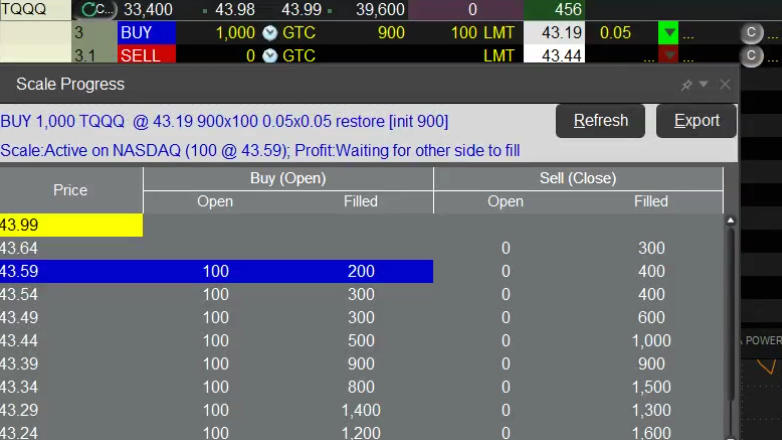Click the pin icon in Scale Progress header
782x440 pixels.
coord(686,85)
